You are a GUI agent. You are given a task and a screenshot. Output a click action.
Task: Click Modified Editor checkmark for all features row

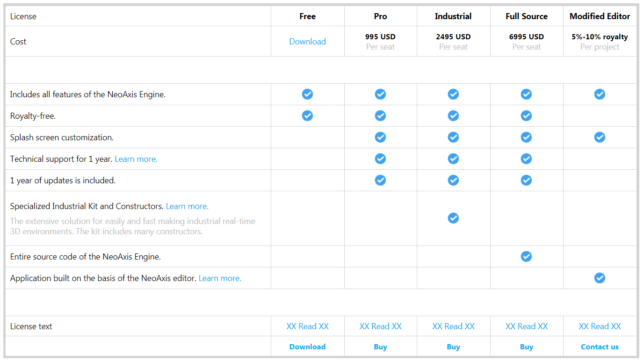(x=600, y=94)
